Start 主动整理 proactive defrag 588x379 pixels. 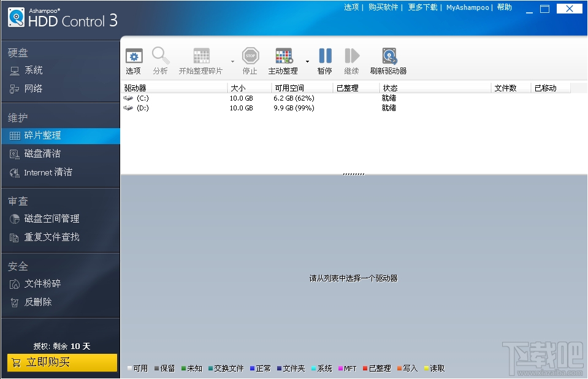[x=283, y=56]
